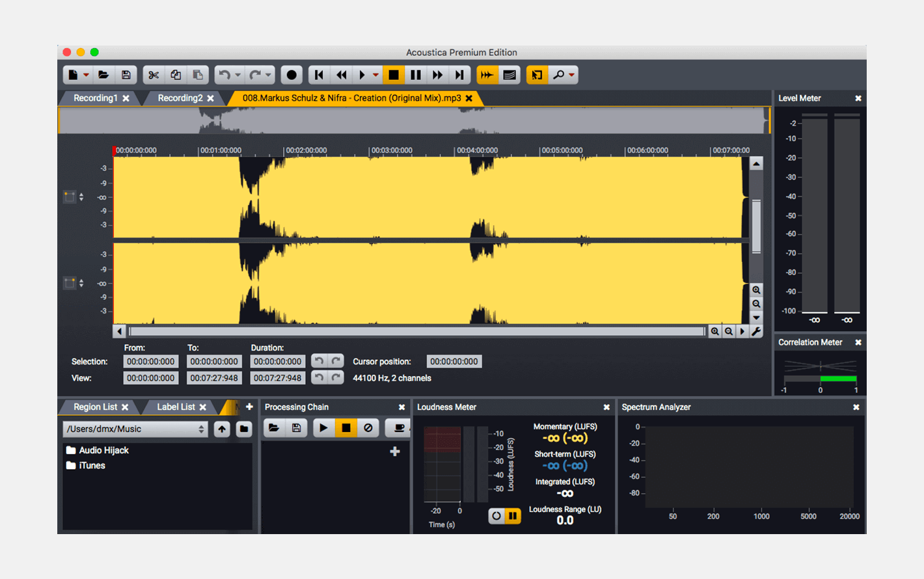The height and width of the screenshot is (579, 924).
Task: Open the Audio Hijack folder
Action: [x=98, y=450]
